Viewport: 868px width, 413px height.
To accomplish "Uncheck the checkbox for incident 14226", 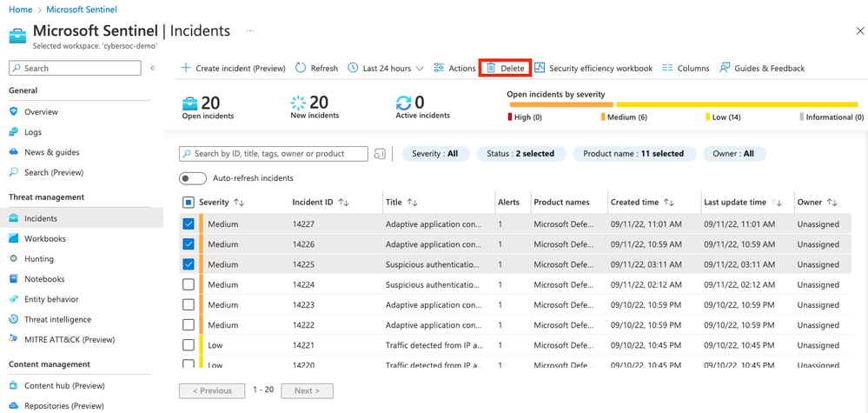I will click(x=189, y=244).
